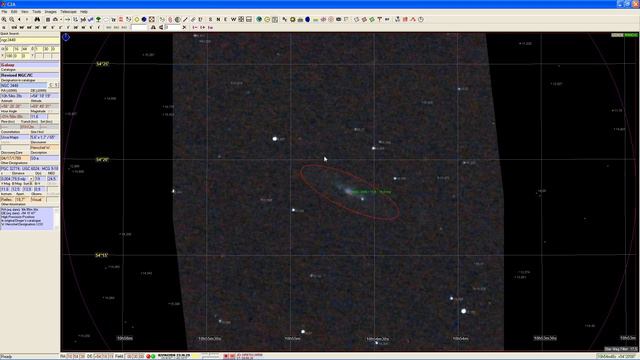Image resolution: width=640 pixels, height=360 pixels.
Task: Click the clock icon at toolbar end
Action: pos(421,19)
